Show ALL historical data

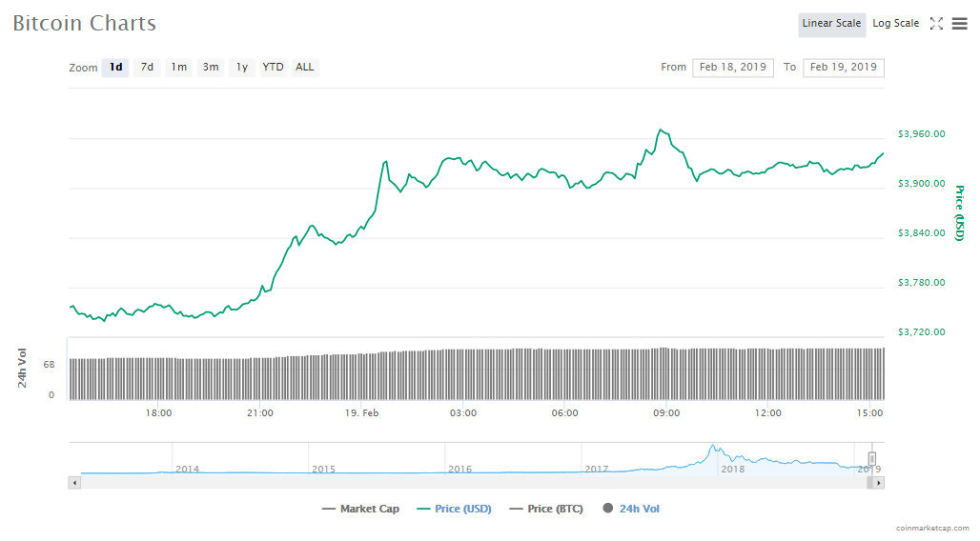[304, 68]
